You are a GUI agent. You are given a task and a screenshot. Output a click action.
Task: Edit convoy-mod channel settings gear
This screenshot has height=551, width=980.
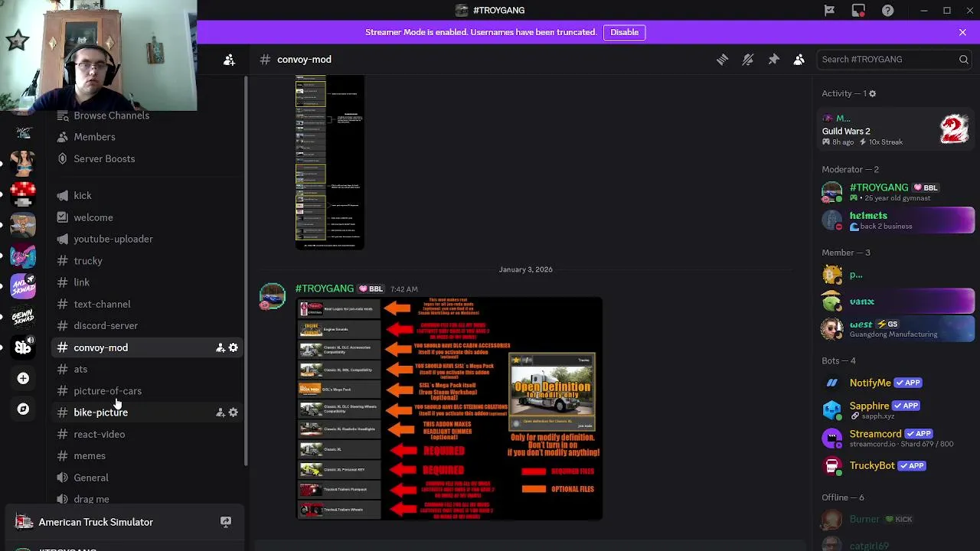(234, 347)
